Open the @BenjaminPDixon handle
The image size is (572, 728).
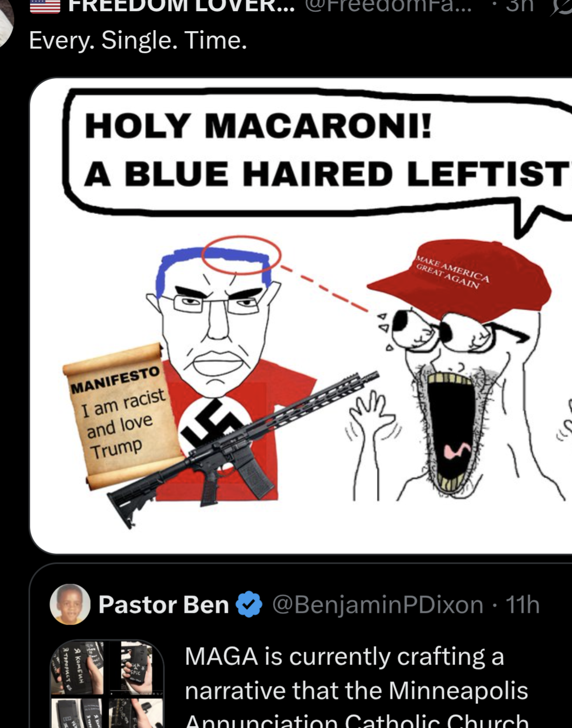point(378,605)
